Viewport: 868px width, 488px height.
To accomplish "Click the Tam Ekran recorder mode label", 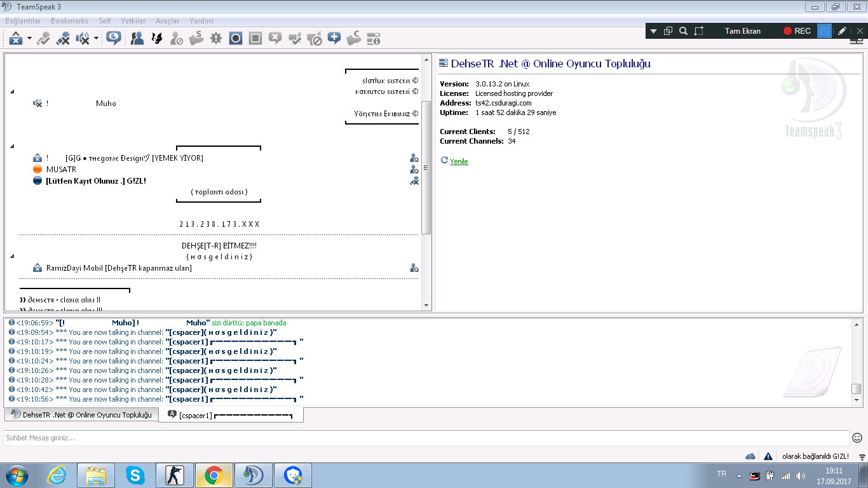I will [743, 30].
